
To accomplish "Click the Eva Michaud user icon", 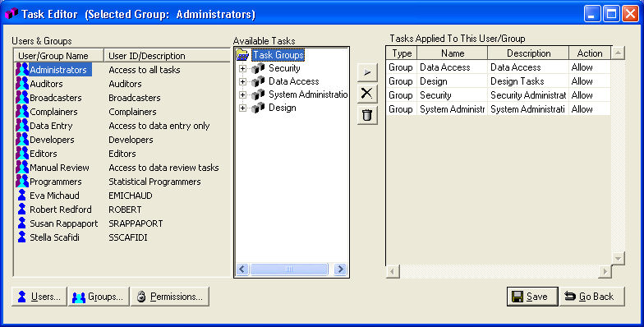I will coord(22,196).
